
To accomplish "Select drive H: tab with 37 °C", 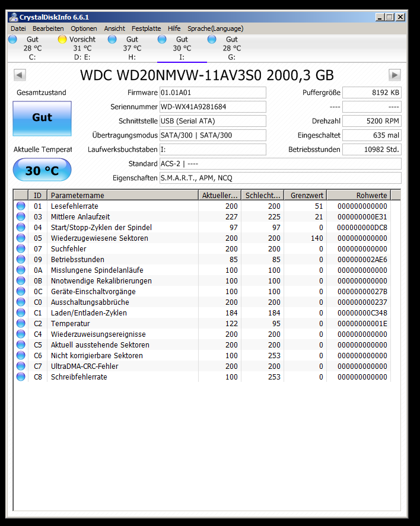I will pos(132,48).
